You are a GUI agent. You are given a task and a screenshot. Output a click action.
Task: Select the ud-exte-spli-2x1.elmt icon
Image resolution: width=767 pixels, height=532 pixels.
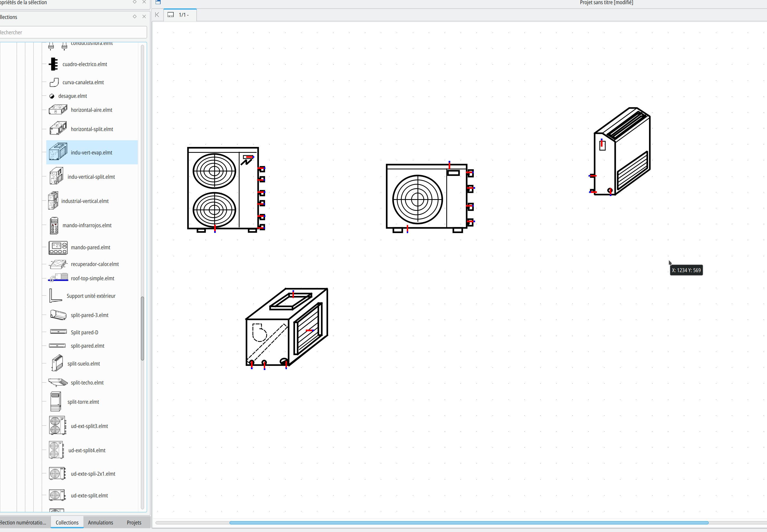[x=57, y=473]
